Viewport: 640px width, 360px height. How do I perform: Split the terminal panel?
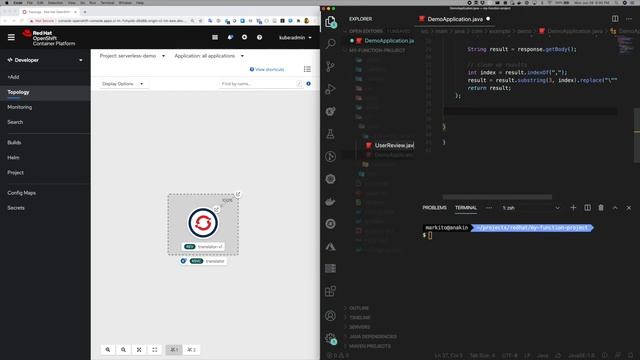click(x=587, y=208)
